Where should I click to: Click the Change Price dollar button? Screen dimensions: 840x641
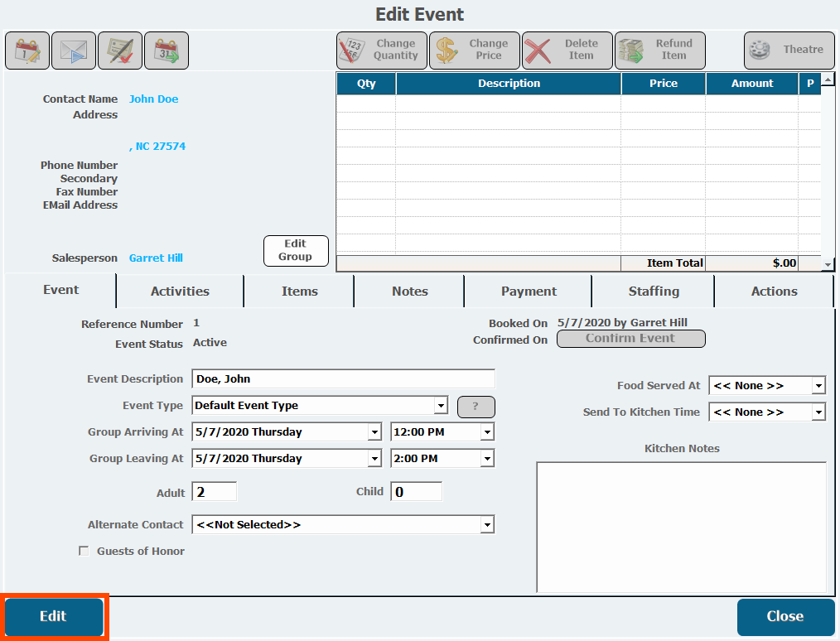point(475,51)
